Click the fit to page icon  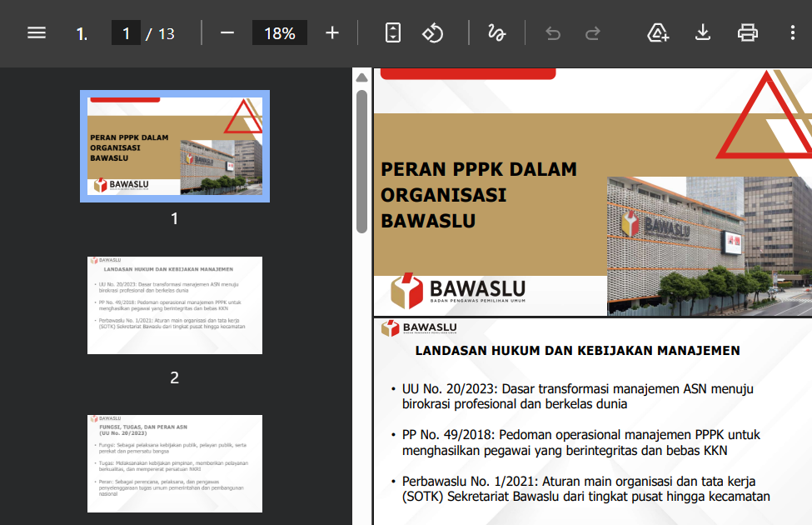tap(393, 33)
